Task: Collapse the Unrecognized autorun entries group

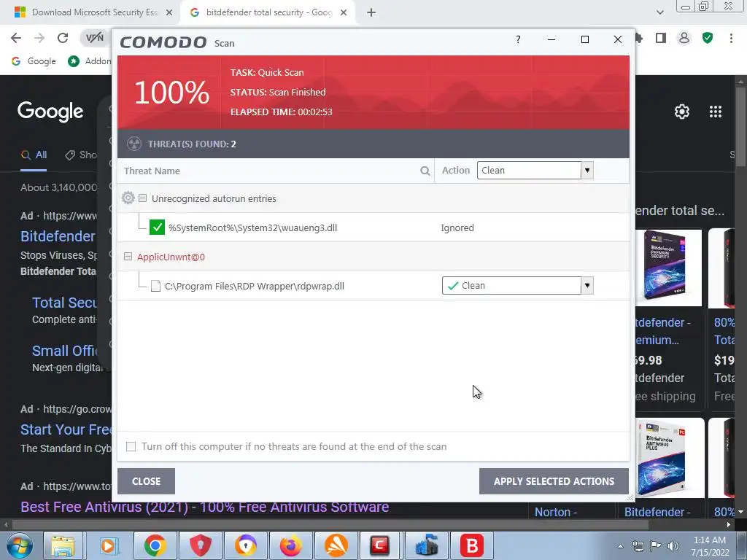Action: tap(142, 198)
